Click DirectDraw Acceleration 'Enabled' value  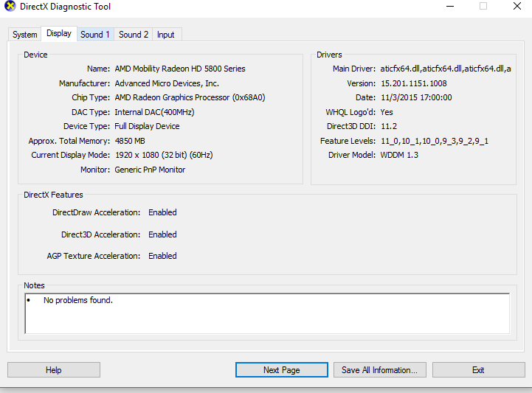pyautogui.click(x=162, y=212)
